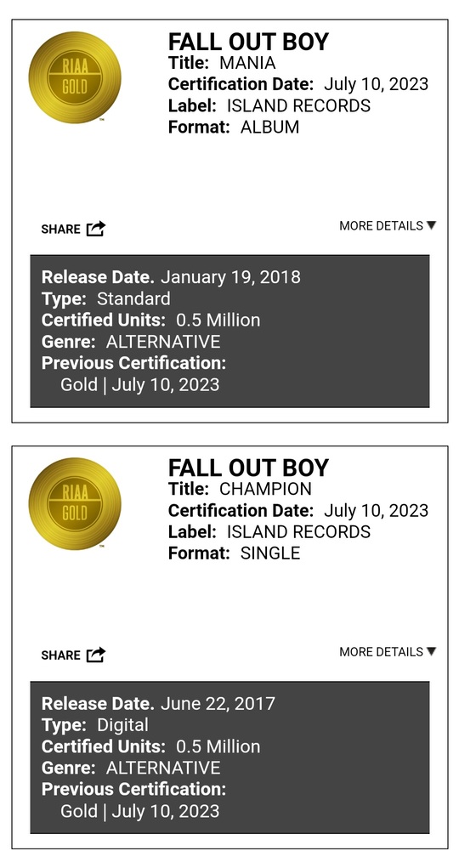The width and height of the screenshot is (459, 868).
Task: Click the CHAMPION title text
Action: [x=266, y=489]
